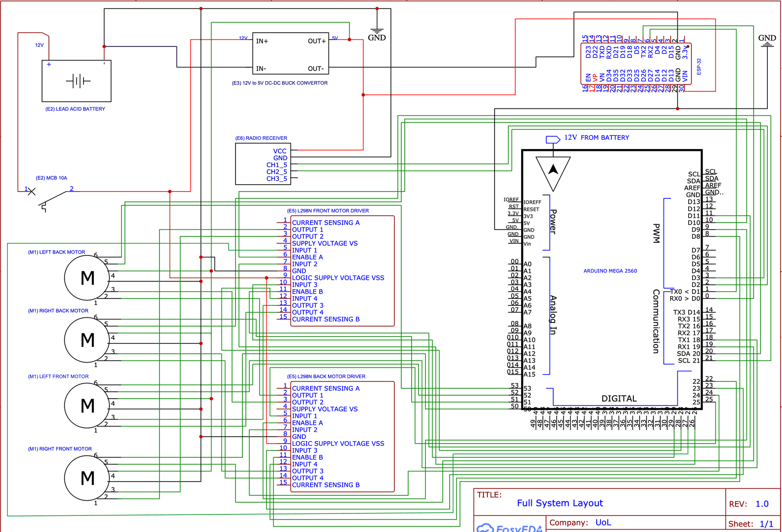Select the "Full System Layout" title text

click(x=560, y=503)
